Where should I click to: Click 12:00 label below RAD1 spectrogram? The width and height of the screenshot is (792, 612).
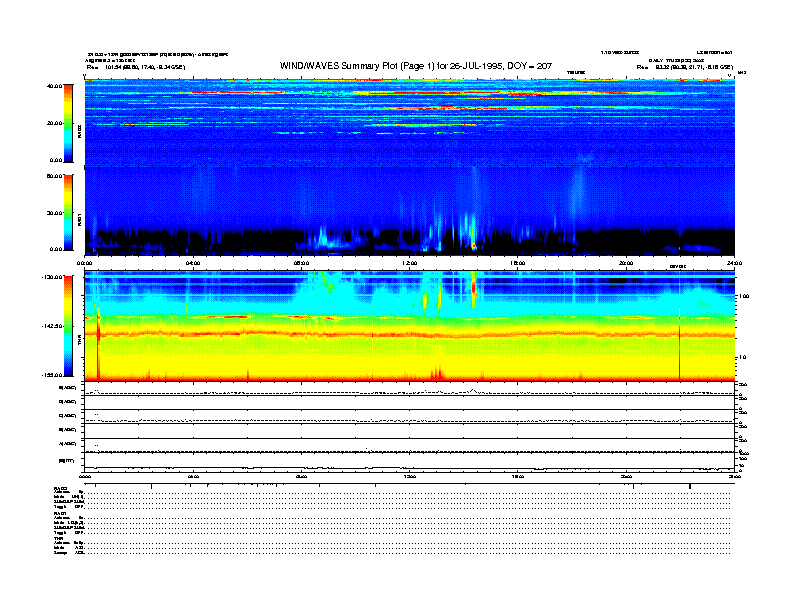410,263
